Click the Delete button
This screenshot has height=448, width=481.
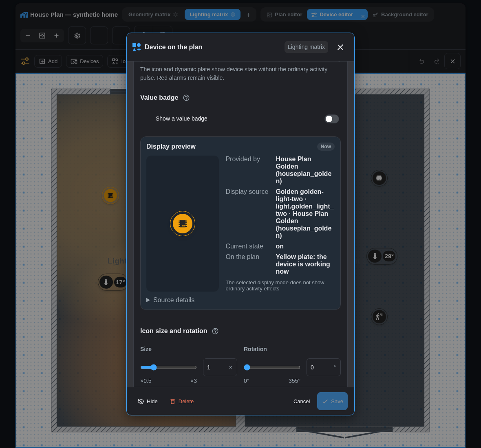pyautogui.click(x=182, y=402)
